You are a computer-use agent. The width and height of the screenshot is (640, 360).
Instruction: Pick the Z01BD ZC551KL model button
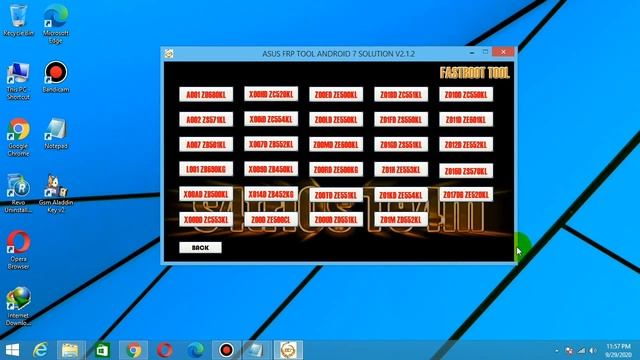click(x=401, y=95)
